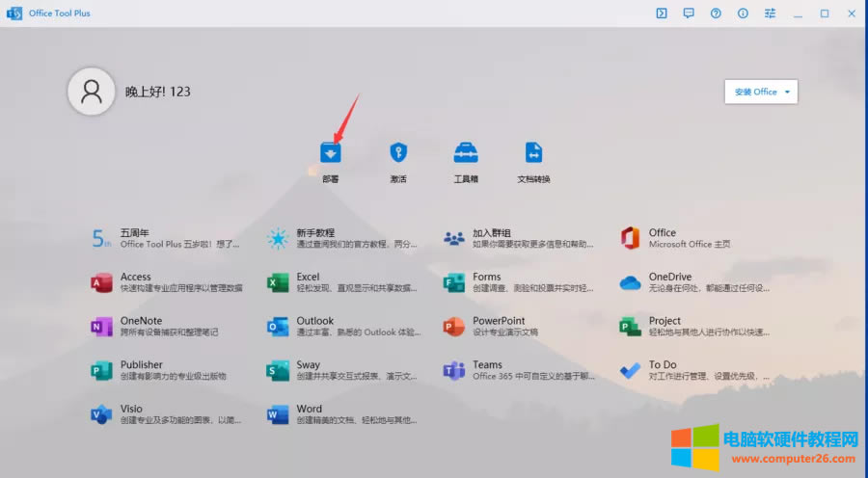
Task: Open the feedback chat icon in title bar
Action: [689, 13]
